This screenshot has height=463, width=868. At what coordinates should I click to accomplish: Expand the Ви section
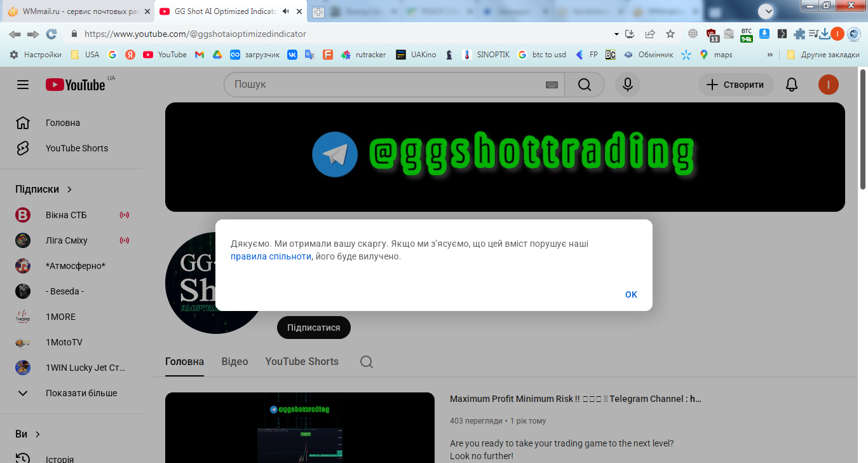tap(28, 434)
